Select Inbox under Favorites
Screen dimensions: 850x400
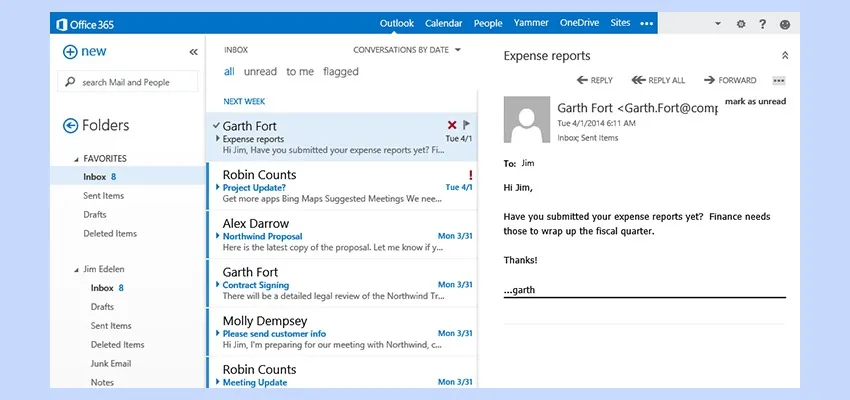coord(127,177)
